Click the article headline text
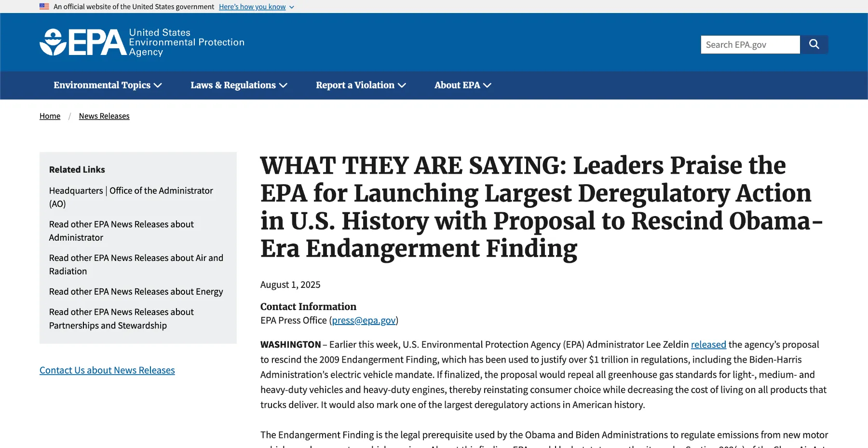This screenshot has height=448, width=868. pyautogui.click(x=542, y=207)
